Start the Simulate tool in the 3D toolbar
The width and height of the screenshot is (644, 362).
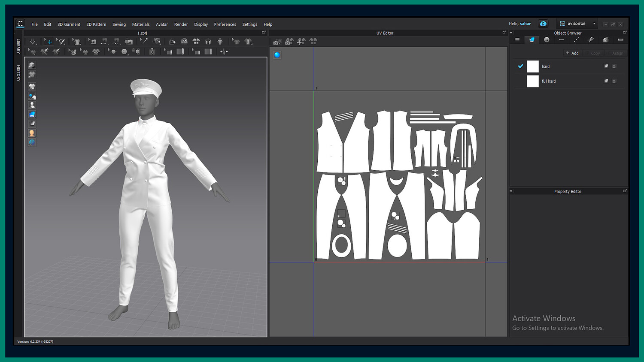33,42
